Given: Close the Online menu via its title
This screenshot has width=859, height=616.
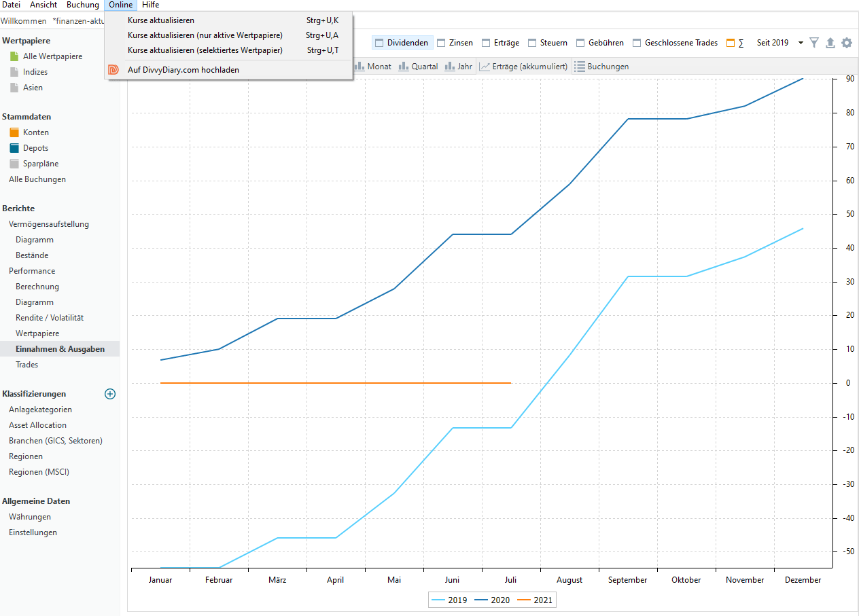Looking at the screenshot, I should (121, 5).
